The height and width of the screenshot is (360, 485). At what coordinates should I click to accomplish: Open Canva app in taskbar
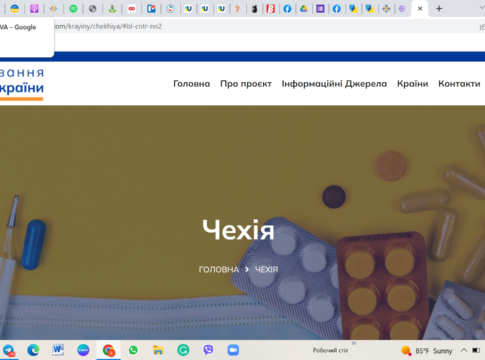click(83, 350)
